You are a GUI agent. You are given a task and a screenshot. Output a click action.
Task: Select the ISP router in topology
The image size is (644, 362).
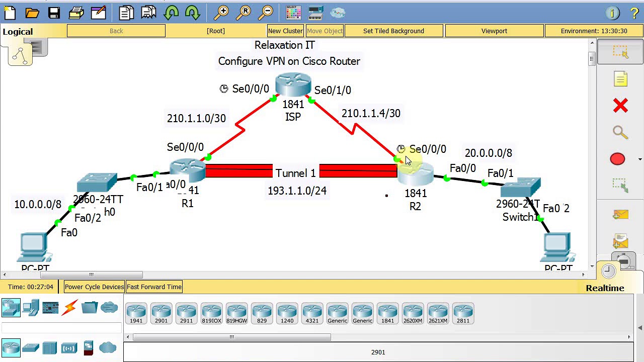pos(293,85)
